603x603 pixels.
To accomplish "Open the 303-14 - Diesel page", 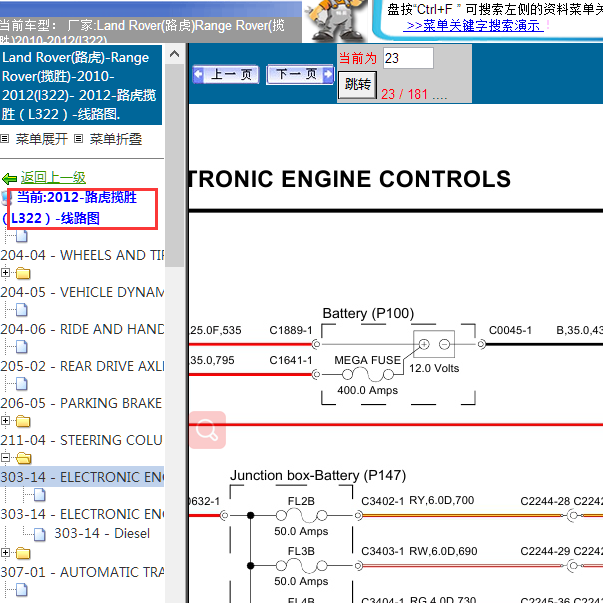I will (x=102, y=533).
